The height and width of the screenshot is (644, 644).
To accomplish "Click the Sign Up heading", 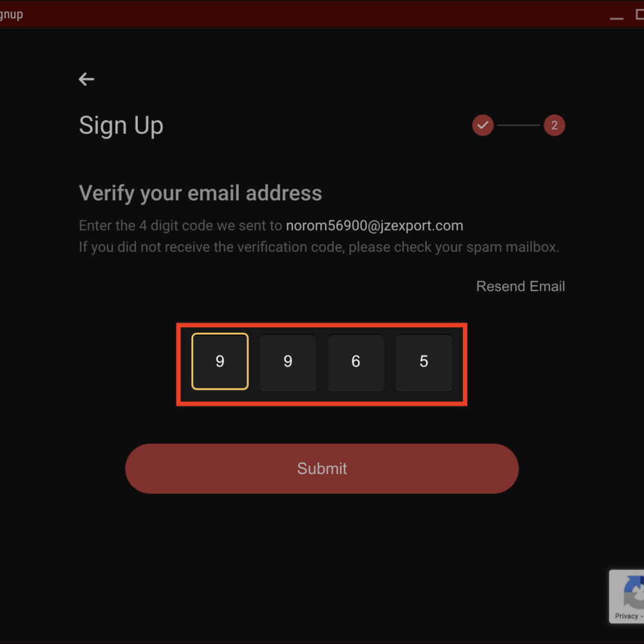I will [121, 126].
